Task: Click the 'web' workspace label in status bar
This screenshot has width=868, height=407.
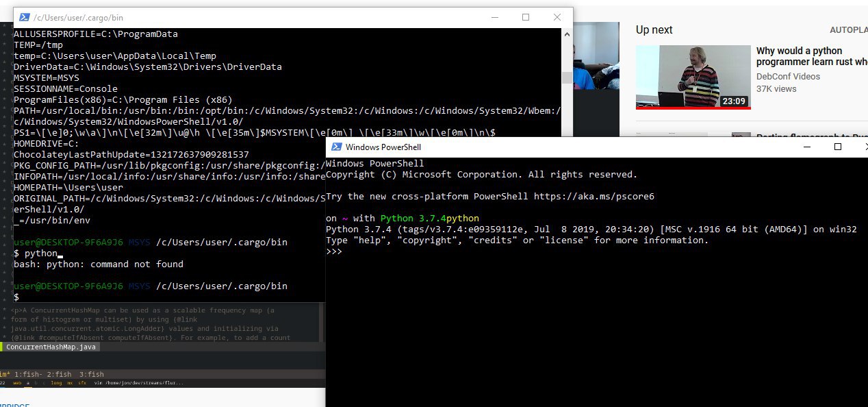Action: click(17, 383)
